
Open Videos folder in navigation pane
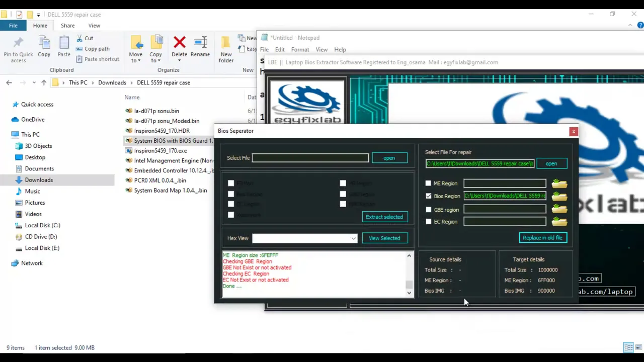point(33,214)
